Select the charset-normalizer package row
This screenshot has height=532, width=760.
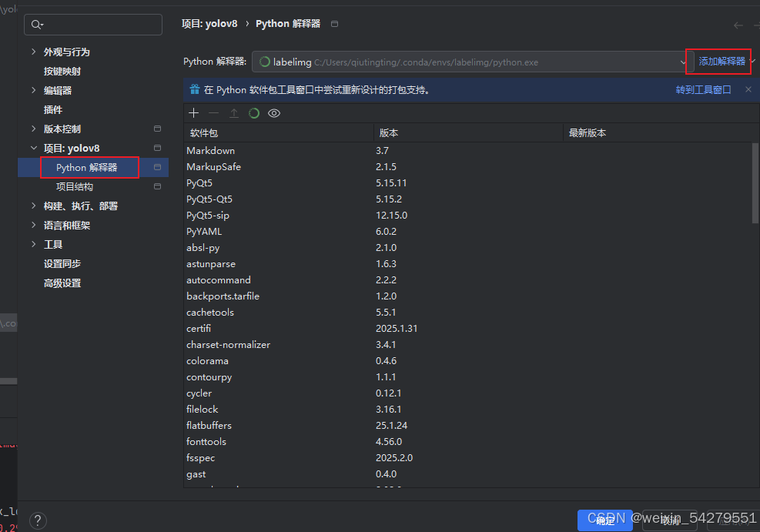[467, 344]
